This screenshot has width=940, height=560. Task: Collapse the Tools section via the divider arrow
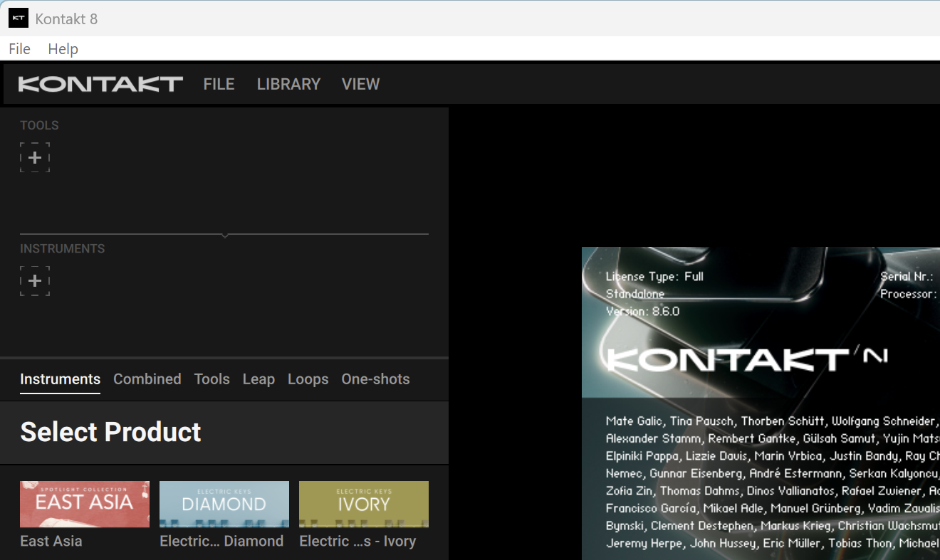point(224,235)
